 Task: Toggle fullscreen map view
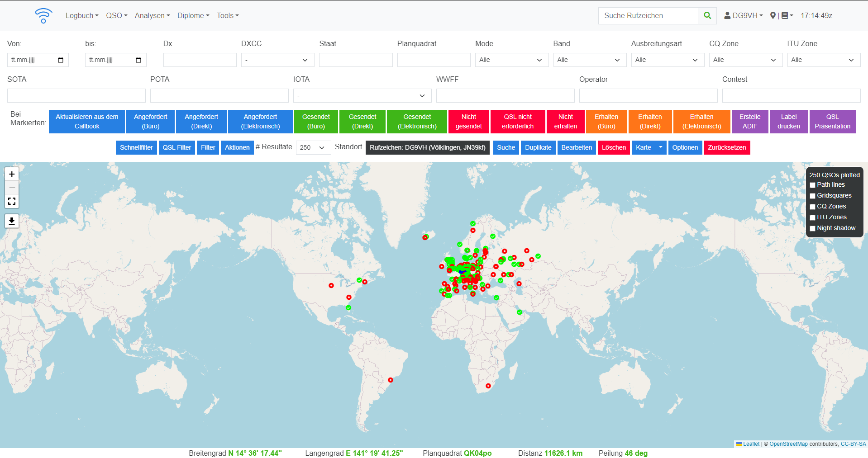click(x=12, y=201)
